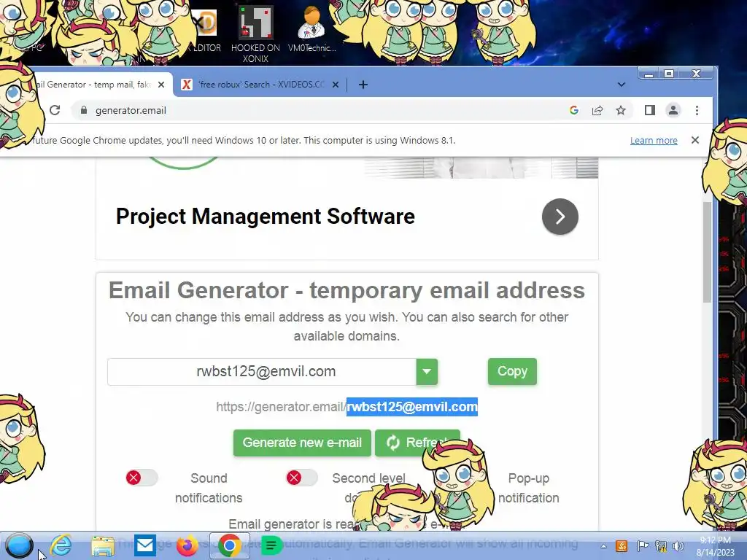This screenshot has width=747, height=560.
Task: Click the Chrome taskbar icon
Action: coord(230,545)
